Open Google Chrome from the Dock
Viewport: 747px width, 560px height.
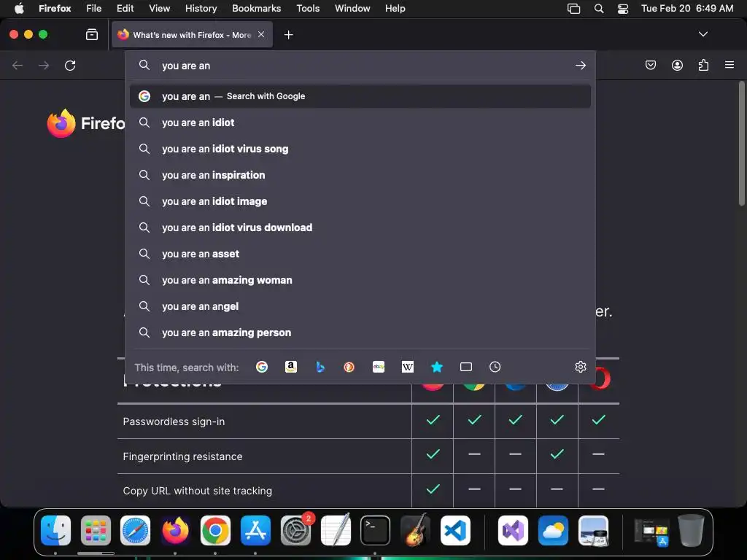tap(215, 530)
